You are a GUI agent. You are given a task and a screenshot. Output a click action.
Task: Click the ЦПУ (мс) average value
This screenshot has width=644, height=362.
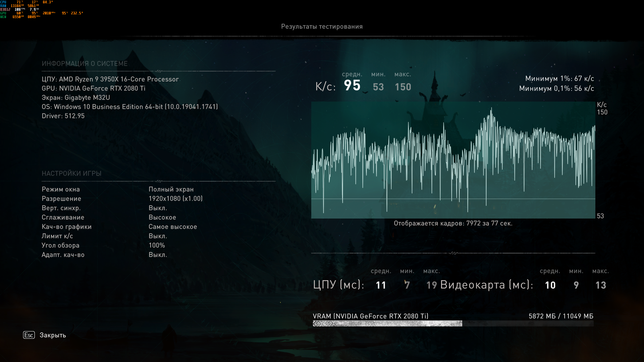381,285
